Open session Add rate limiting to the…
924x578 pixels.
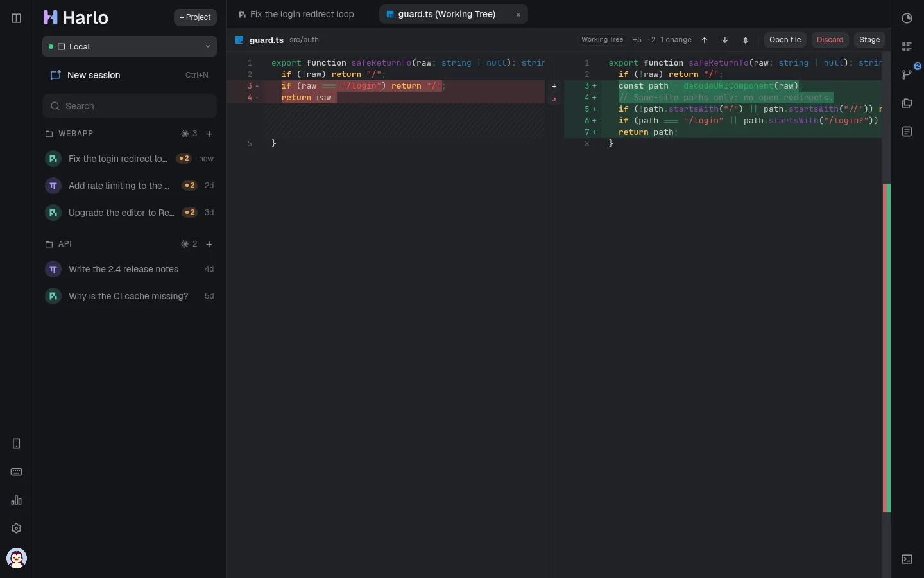click(130, 186)
